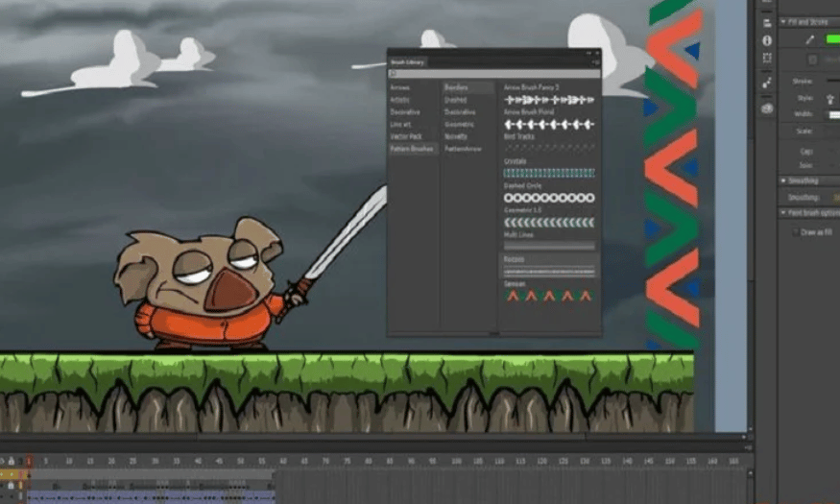Pick the Decorative subcategory in second column
Image resolution: width=840 pixels, height=504 pixels.
(x=460, y=112)
